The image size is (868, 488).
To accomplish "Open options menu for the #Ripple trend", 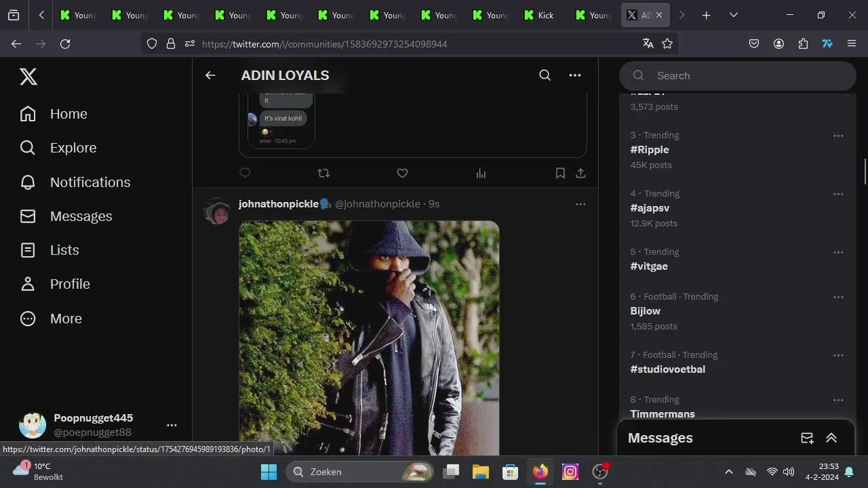I will (x=838, y=136).
